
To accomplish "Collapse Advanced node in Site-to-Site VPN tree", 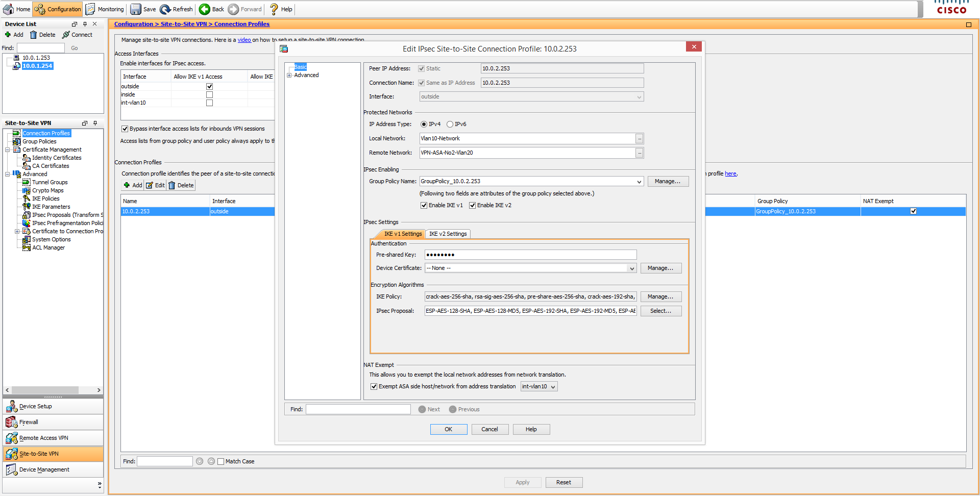I will 7,174.
